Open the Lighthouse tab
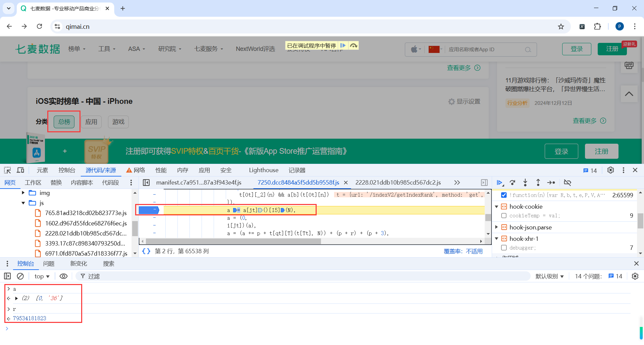The width and height of the screenshot is (644, 345). coord(264,170)
